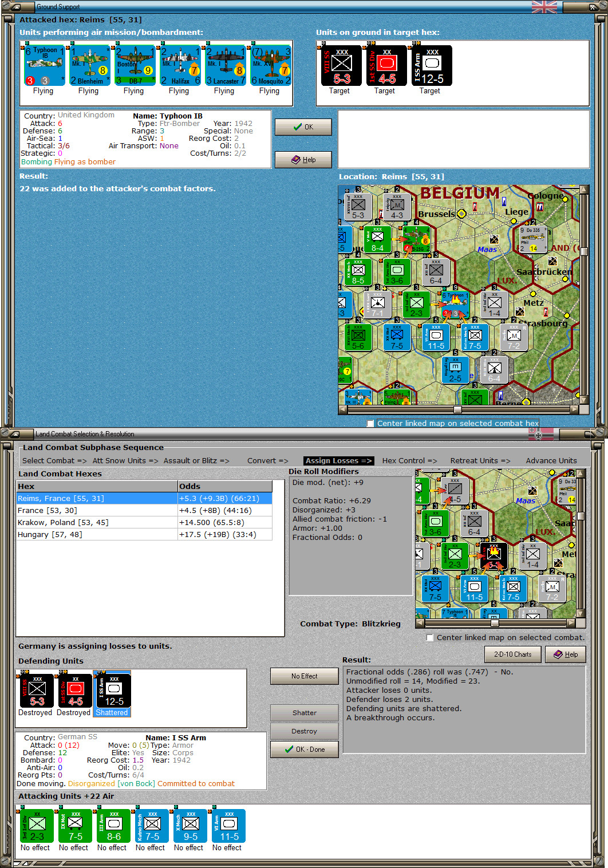Select destroyed VIII SS 5-3 defender

37,691
